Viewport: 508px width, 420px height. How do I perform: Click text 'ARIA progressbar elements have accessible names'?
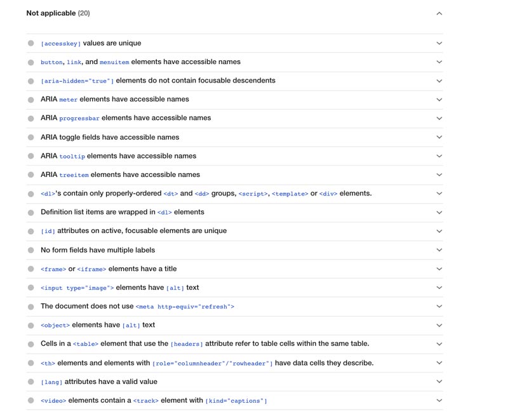[x=126, y=118]
